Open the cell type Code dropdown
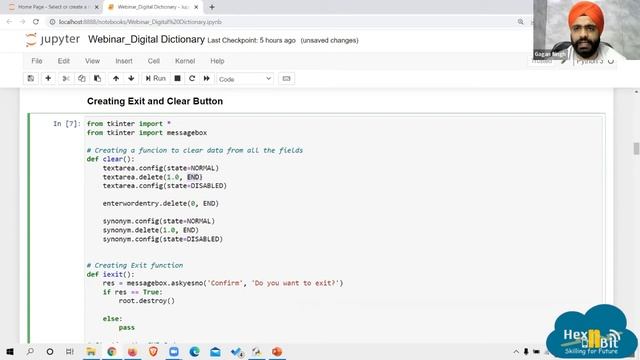Viewport: 640px width, 360px height. coord(245,79)
